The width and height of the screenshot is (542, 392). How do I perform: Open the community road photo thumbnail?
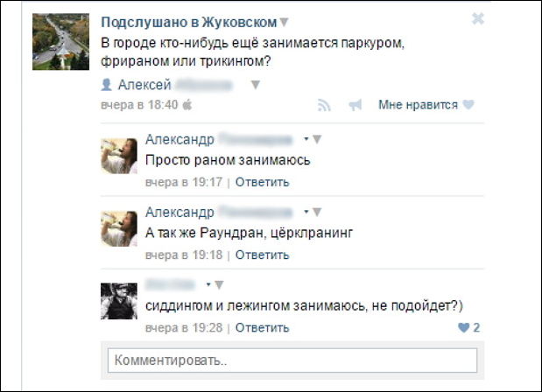[x=60, y=42]
